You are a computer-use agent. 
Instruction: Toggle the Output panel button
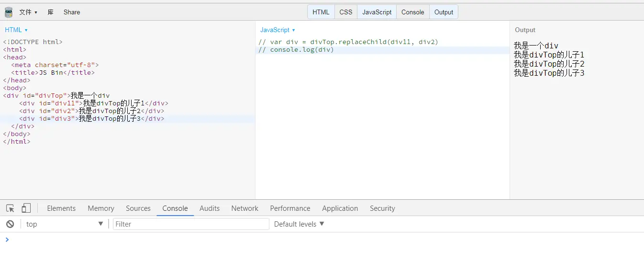(x=444, y=12)
